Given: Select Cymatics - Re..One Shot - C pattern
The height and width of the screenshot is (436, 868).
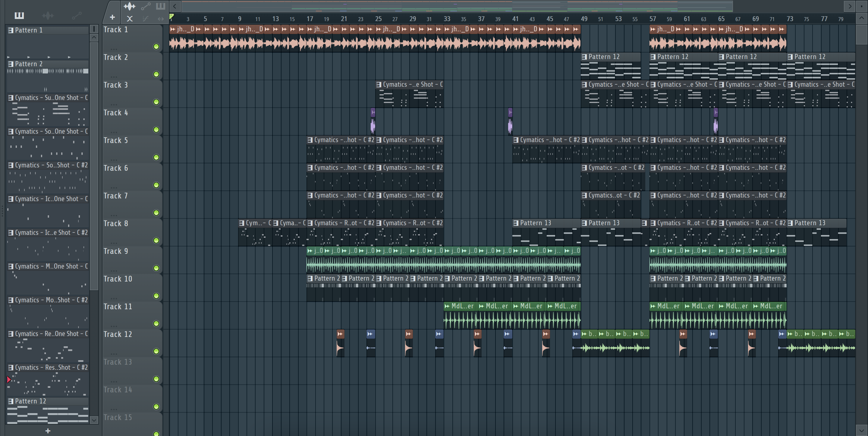Looking at the screenshot, I should click(x=48, y=347).
